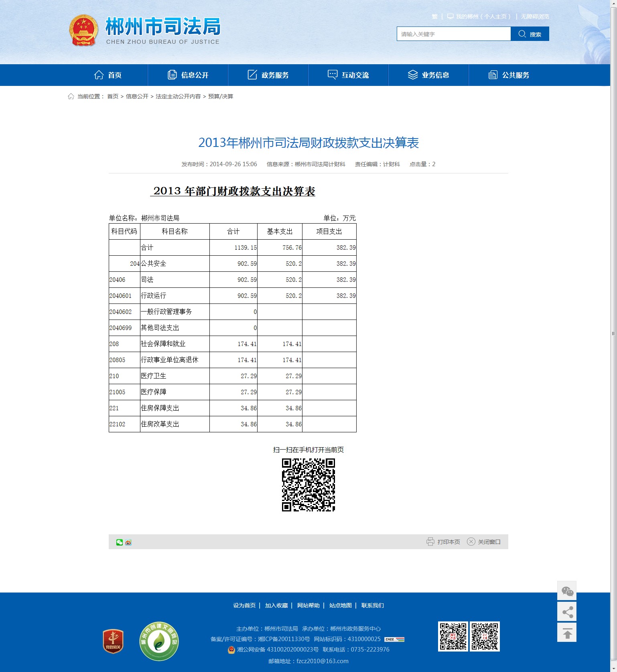Click the 点击量：2 counter text
617x672 pixels.
coord(422,164)
